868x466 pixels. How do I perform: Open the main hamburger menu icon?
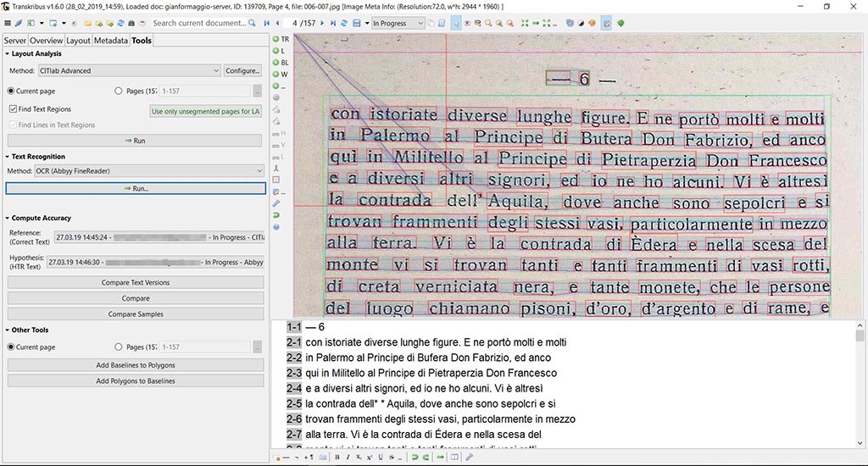point(7,23)
